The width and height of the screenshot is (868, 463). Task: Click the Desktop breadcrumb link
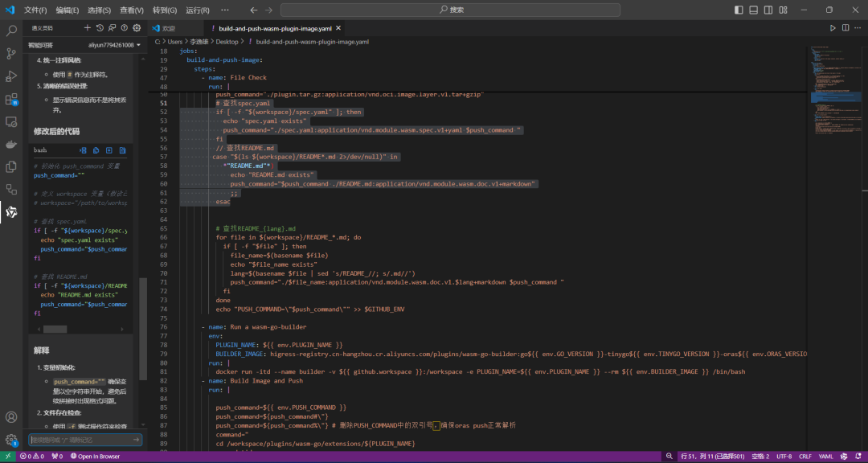[x=227, y=41]
